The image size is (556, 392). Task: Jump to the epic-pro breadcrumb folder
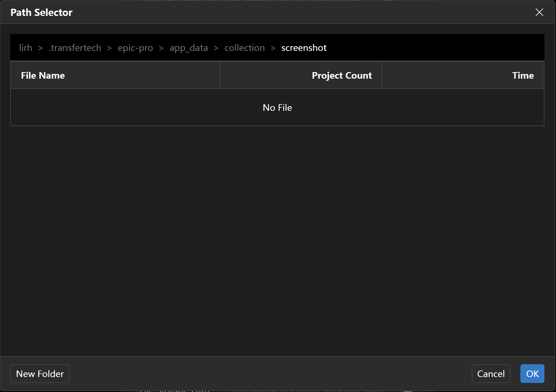(135, 48)
